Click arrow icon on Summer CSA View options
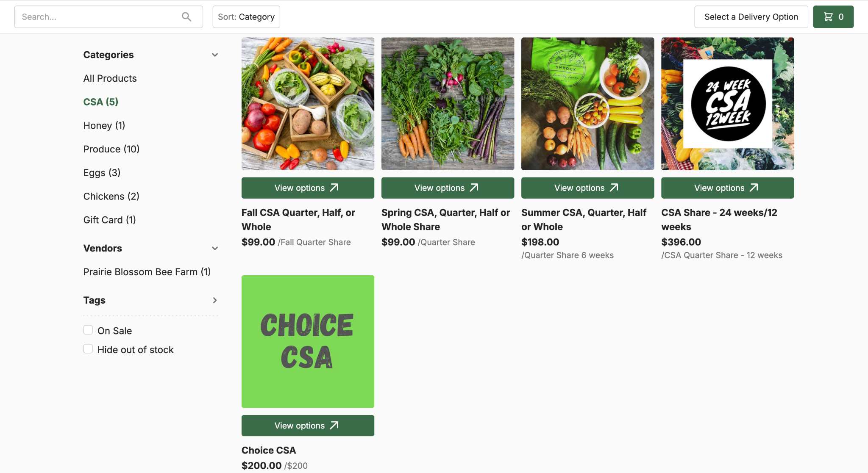The height and width of the screenshot is (473, 868). click(x=614, y=188)
